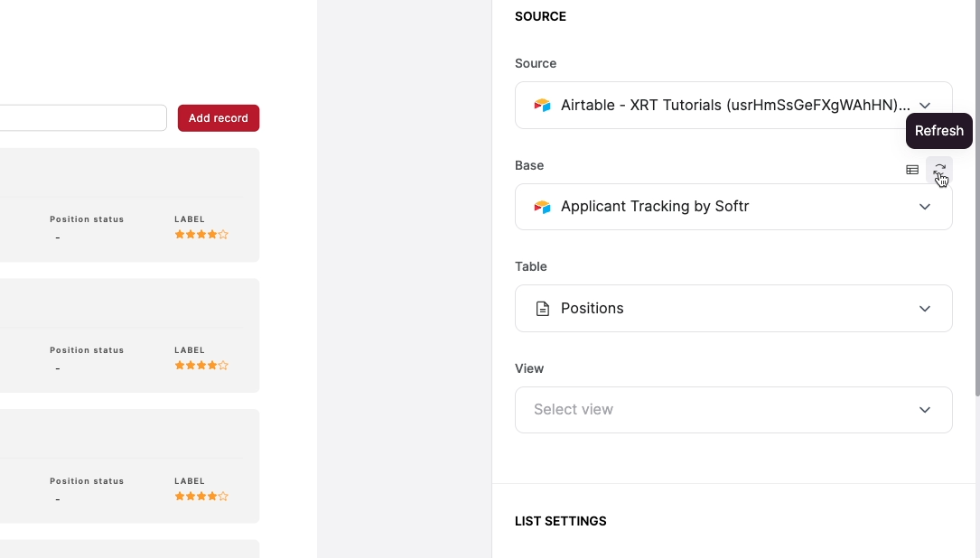Click the star rating in the second record card
Image resolution: width=980 pixels, height=558 pixels.
click(201, 365)
